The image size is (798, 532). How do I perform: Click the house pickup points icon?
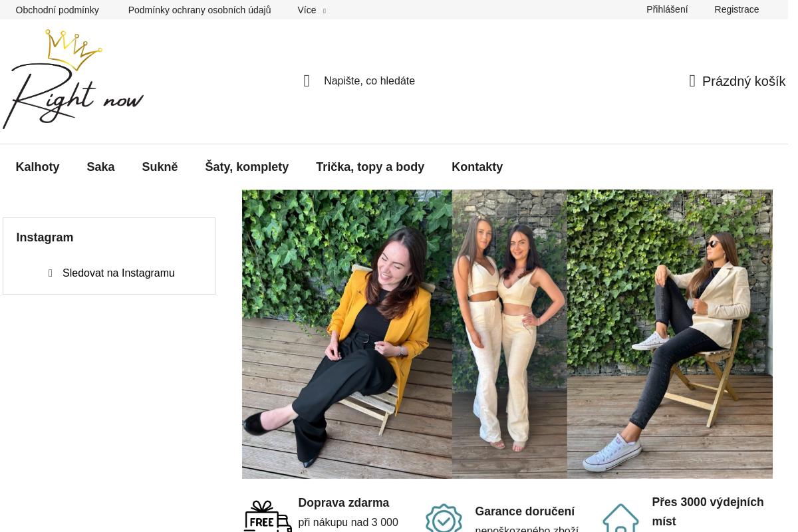coord(620,519)
